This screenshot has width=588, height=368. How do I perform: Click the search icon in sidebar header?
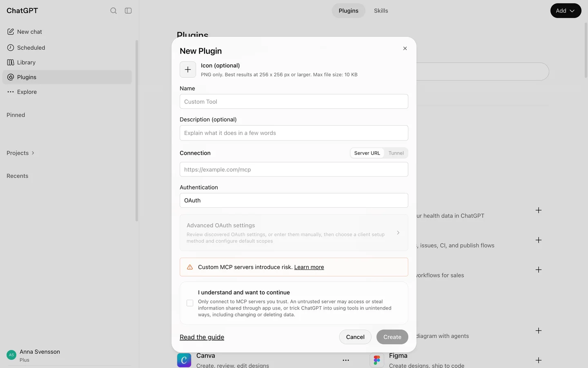pyautogui.click(x=114, y=11)
